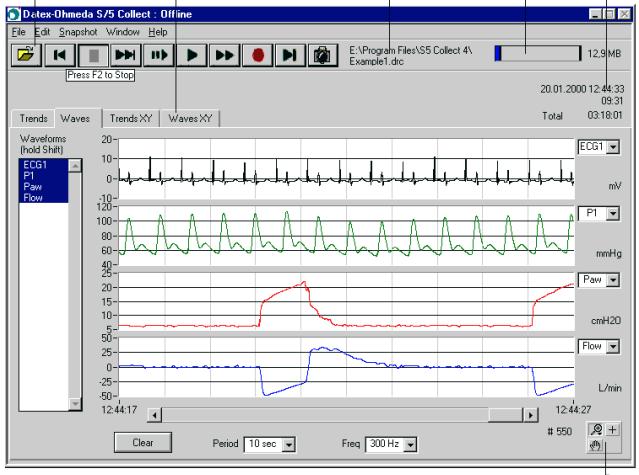
Task: Start recording with the red record button
Action: 258,55
